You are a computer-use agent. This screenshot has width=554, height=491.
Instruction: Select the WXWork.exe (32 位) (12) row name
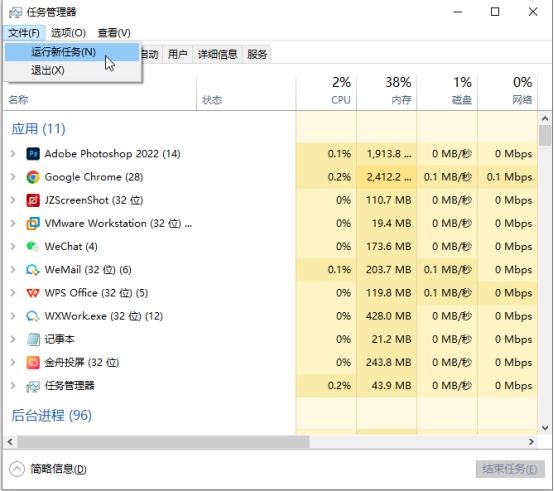(104, 316)
